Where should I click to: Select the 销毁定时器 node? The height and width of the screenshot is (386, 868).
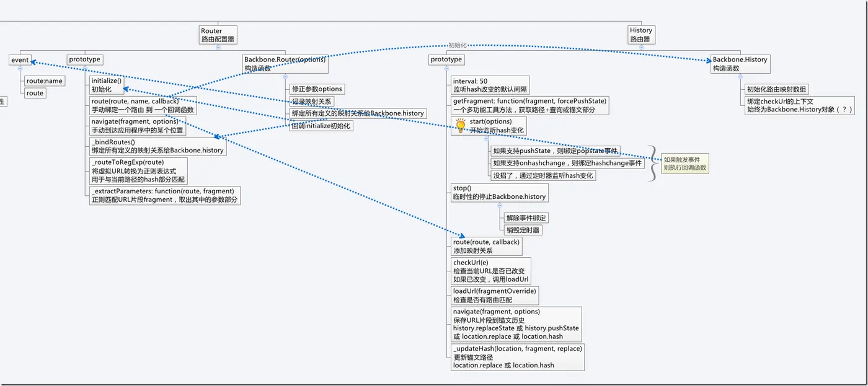(523, 230)
